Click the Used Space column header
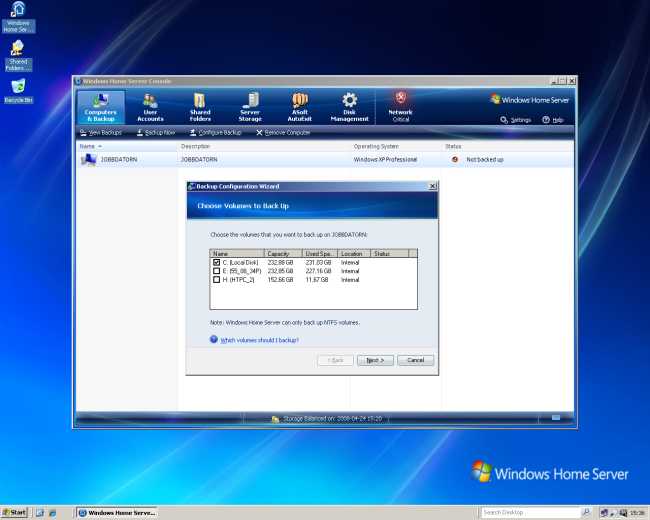The height and width of the screenshot is (520, 650). pyautogui.click(x=320, y=253)
